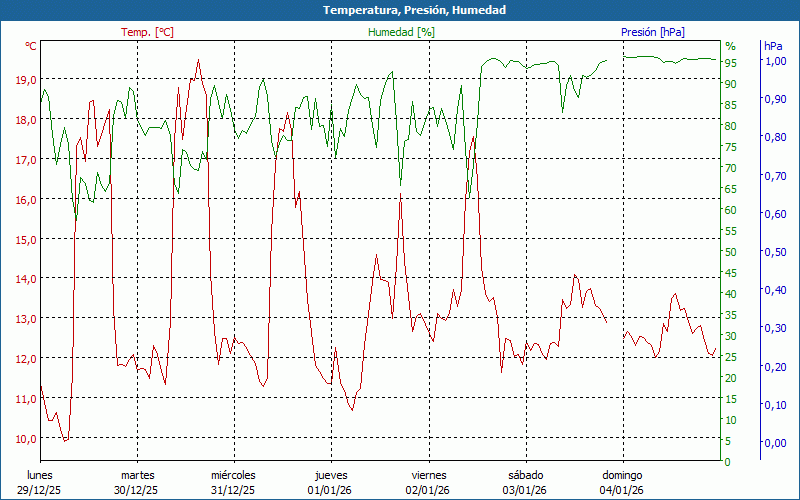Screen dimensions: 800x500
Task: Click the 'miércoles' day label
Action: click(x=234, y=475)
